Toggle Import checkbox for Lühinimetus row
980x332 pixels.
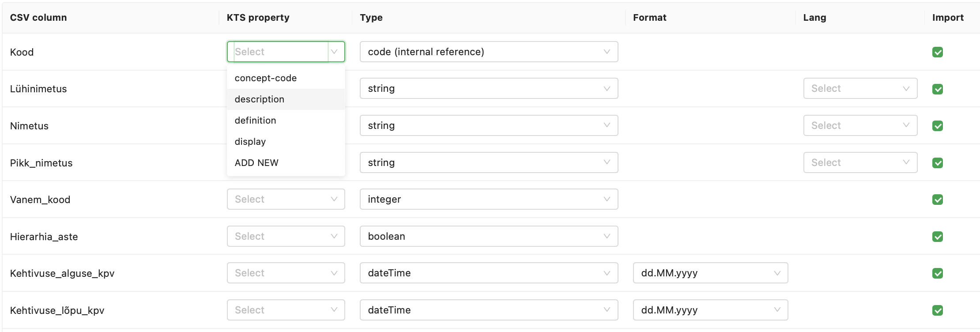(x=937, y=89)
